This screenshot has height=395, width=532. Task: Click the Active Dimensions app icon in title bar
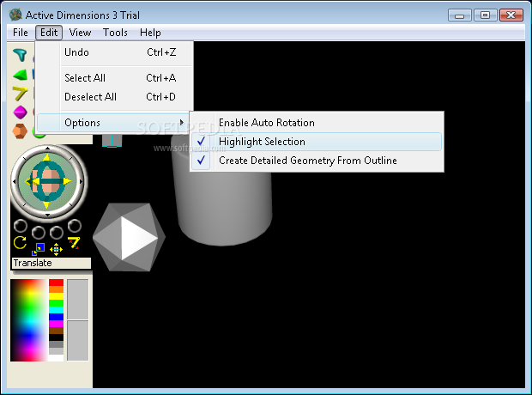pos(15,15)
